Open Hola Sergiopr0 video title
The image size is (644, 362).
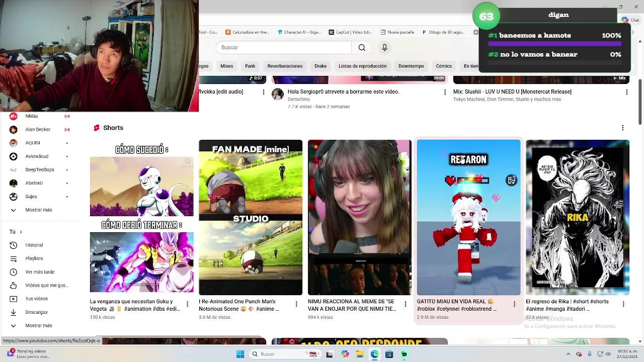[x=343, y=92]
